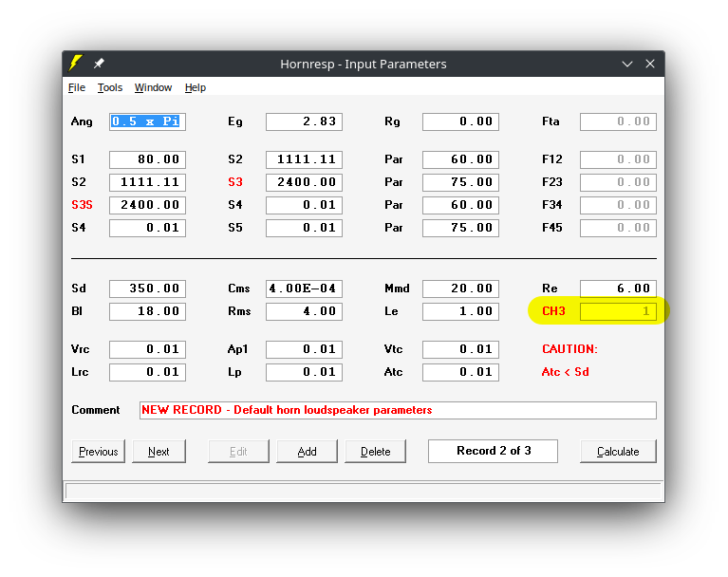Select the Vrc input field
The image size is (728, 577).
click(x=148, y=349)
